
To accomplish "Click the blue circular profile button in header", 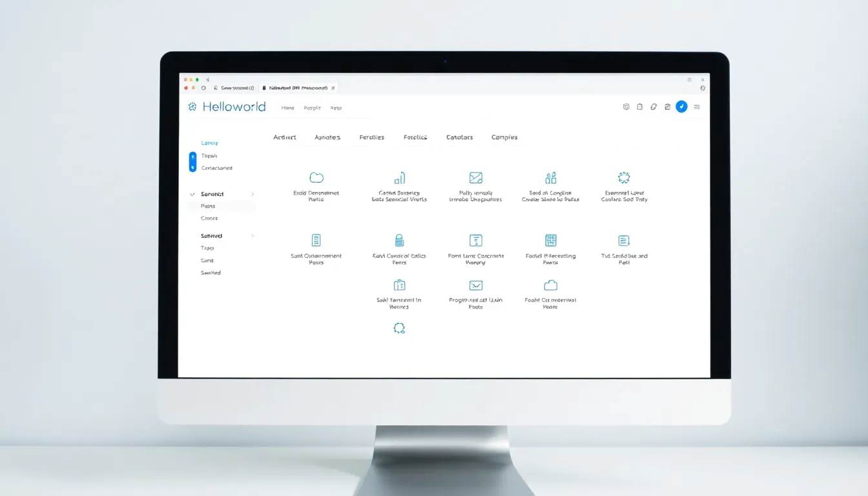I will (x=681, y=107).
